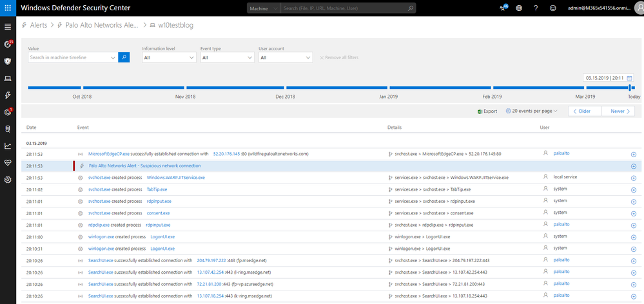
Task: Open the Information level dropdown
Action: (x=169, y=57)
